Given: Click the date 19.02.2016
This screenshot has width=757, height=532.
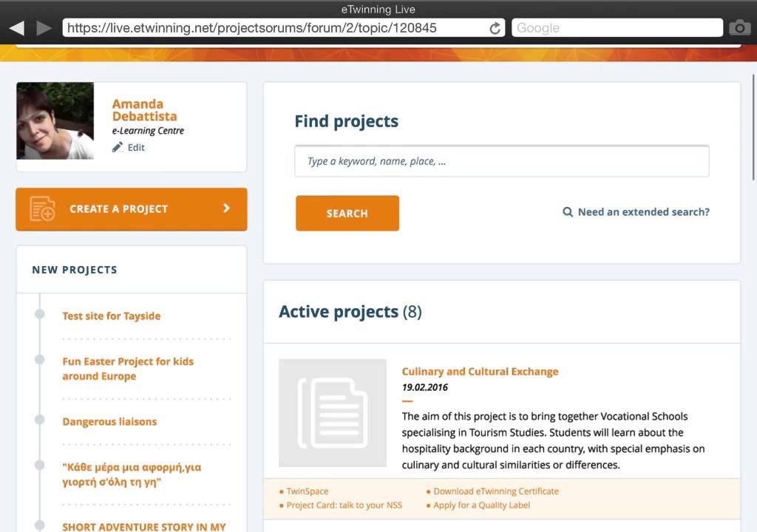Looking at the screenshot, I should pos(425,387).
